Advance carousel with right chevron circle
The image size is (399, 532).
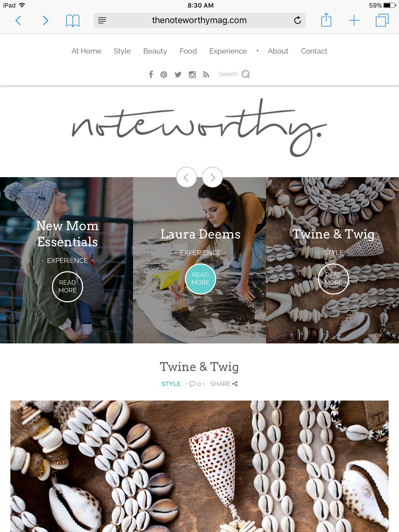(x=212, y=177)
